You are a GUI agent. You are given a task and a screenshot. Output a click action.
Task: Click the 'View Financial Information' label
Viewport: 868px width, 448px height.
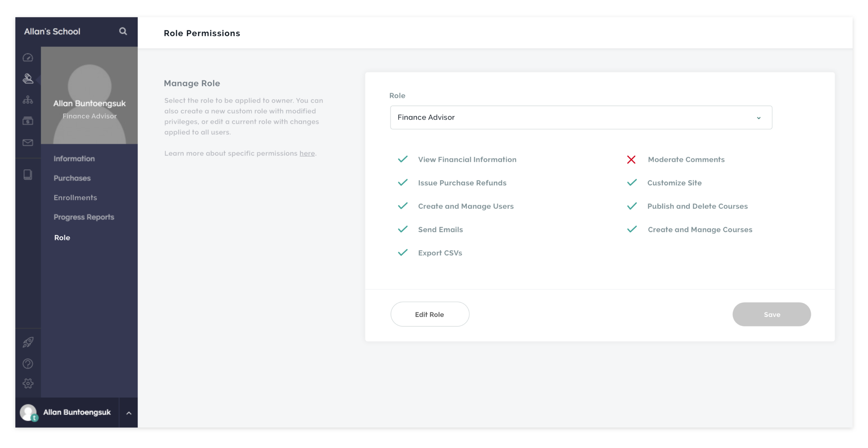[467, 160]
